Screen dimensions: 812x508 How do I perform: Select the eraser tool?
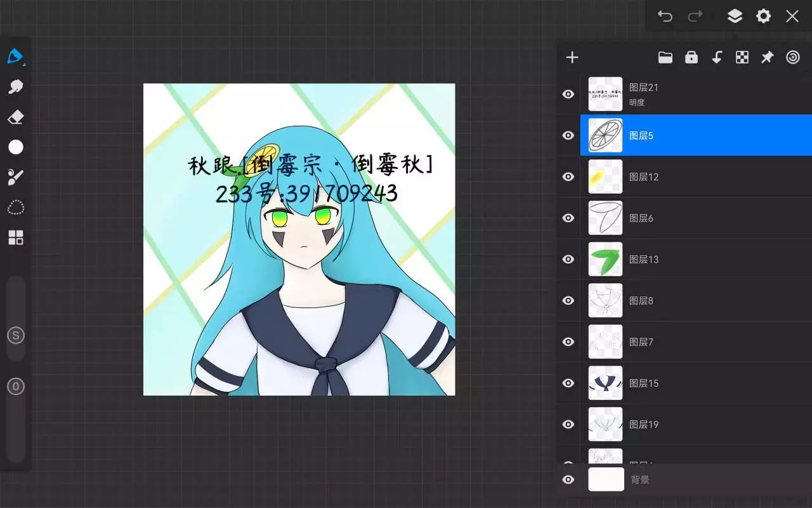tap(15, 117)
